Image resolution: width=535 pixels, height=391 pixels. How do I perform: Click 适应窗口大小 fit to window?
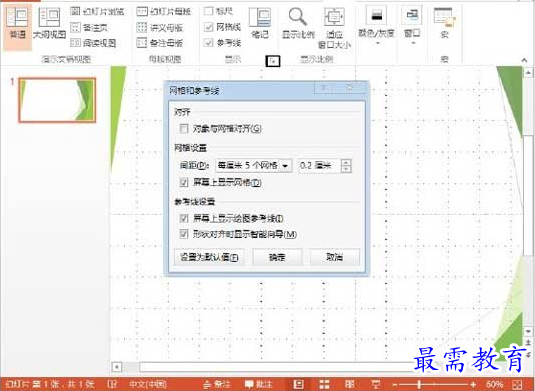[x=334, y=28]
